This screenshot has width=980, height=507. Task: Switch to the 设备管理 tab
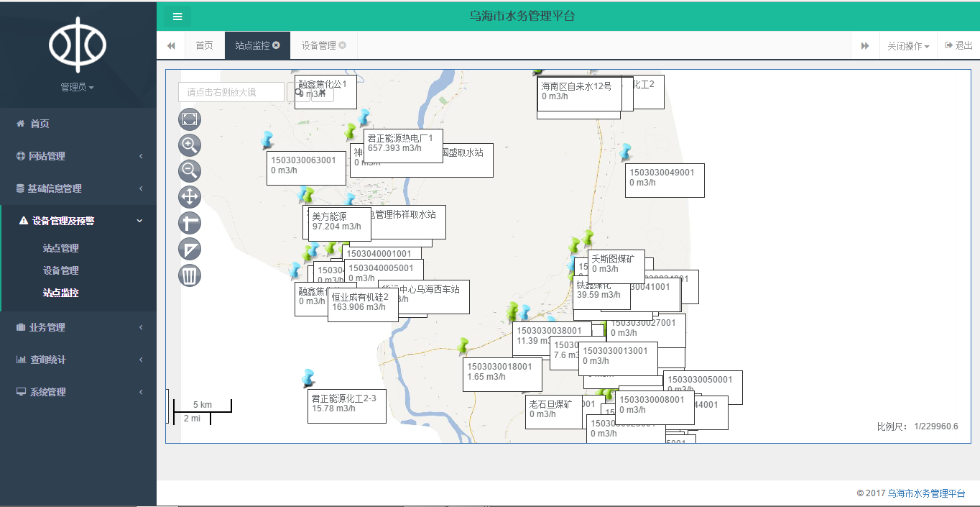pos(318,45)
